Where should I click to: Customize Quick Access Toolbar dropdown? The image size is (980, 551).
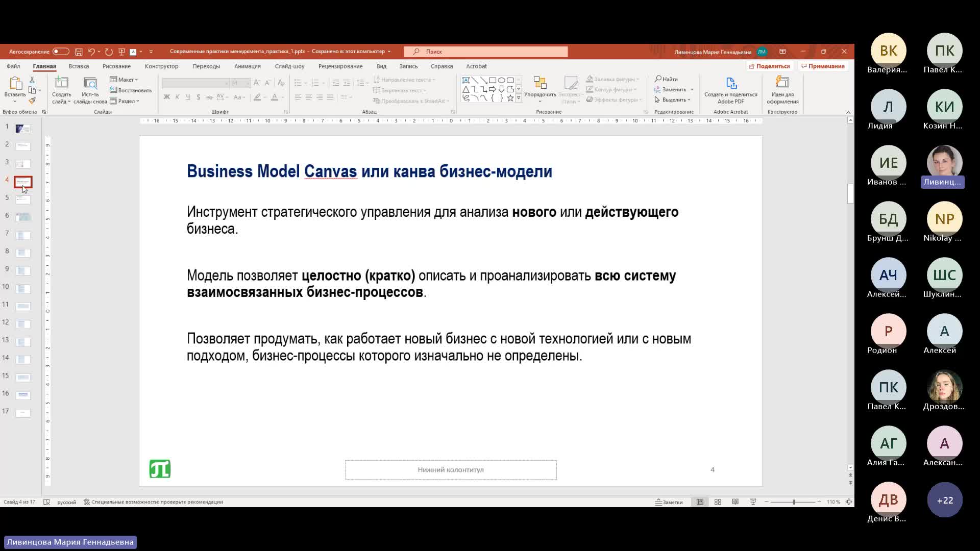click(x=151, y=52)
